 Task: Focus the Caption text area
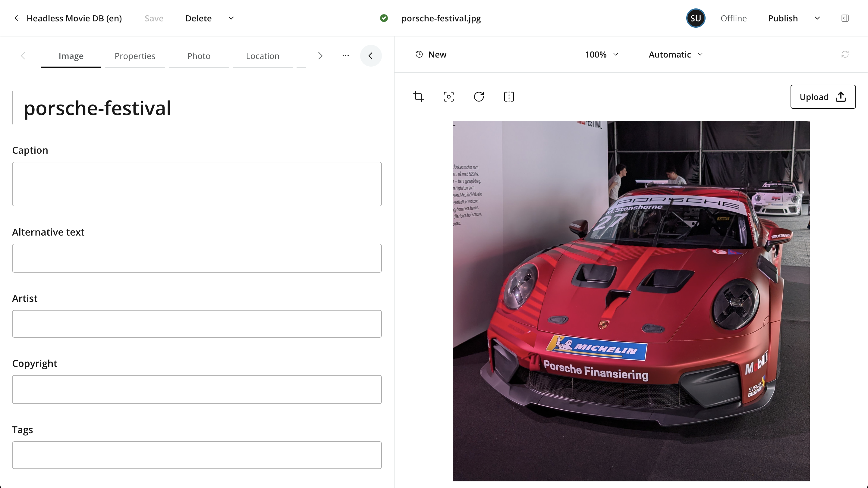tap(197, 184)
